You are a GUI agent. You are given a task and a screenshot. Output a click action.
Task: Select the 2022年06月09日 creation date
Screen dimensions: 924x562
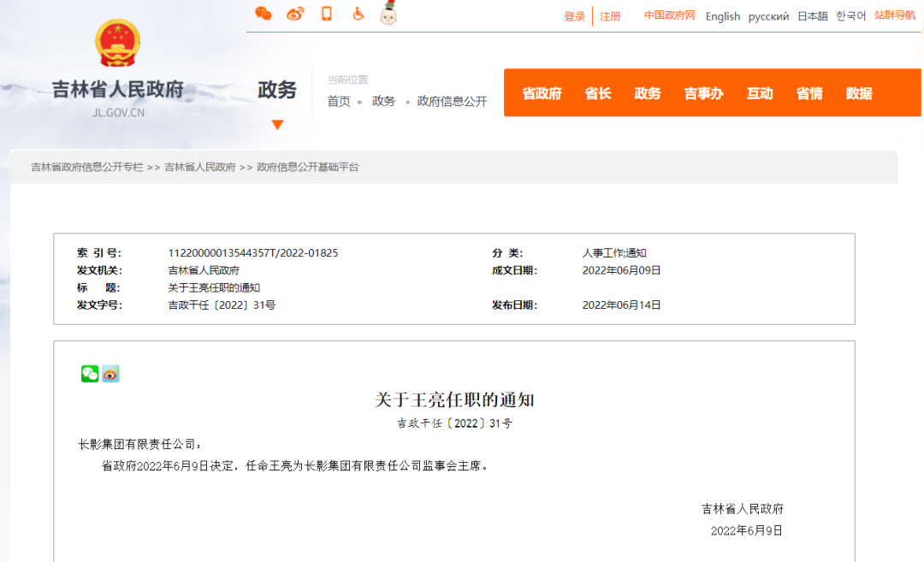point(622,270)
